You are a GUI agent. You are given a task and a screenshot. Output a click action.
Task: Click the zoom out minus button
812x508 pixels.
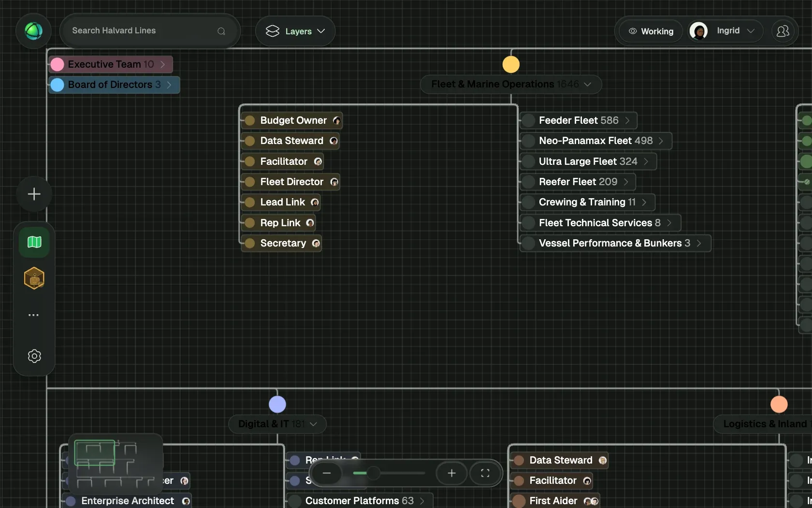point(327,473)
